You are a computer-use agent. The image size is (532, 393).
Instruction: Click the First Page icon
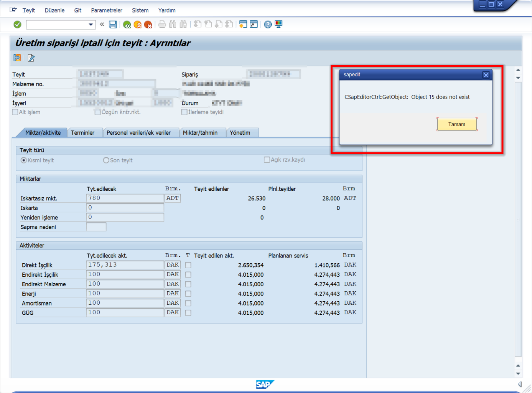pos(198,25)
